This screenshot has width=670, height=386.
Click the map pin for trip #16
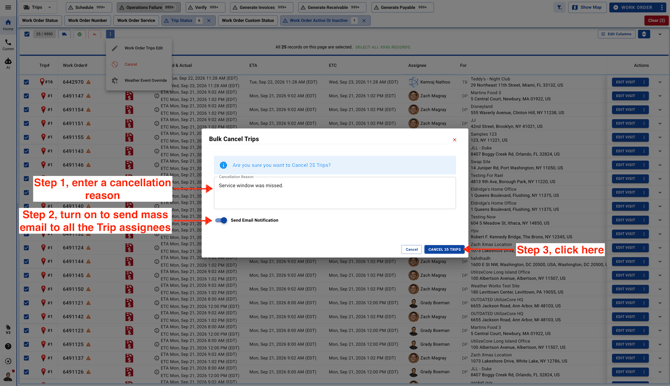42,81
